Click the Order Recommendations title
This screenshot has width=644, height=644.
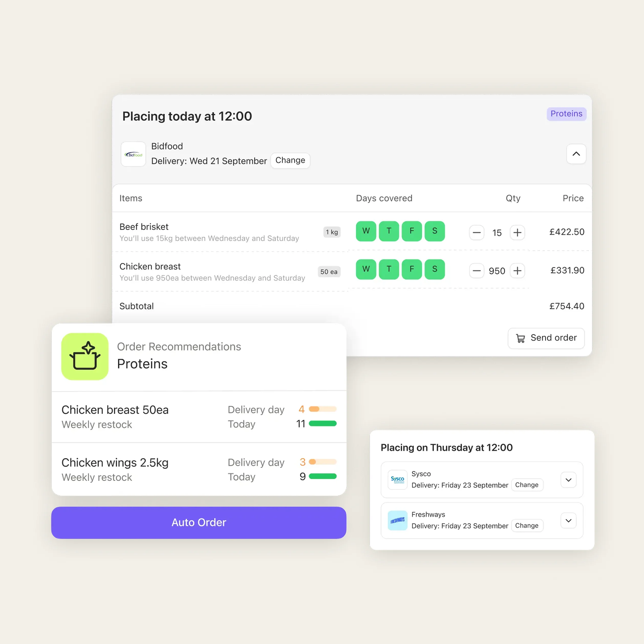(x=179, y=347)
